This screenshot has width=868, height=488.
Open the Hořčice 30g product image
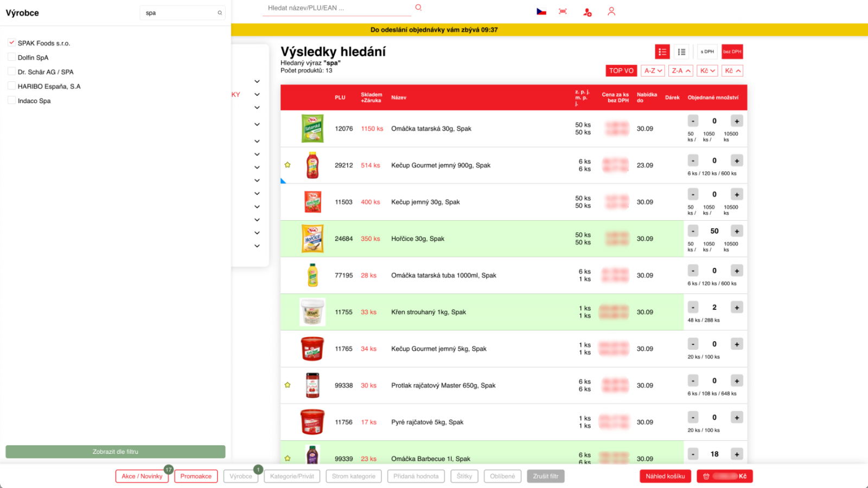point(312,239)
